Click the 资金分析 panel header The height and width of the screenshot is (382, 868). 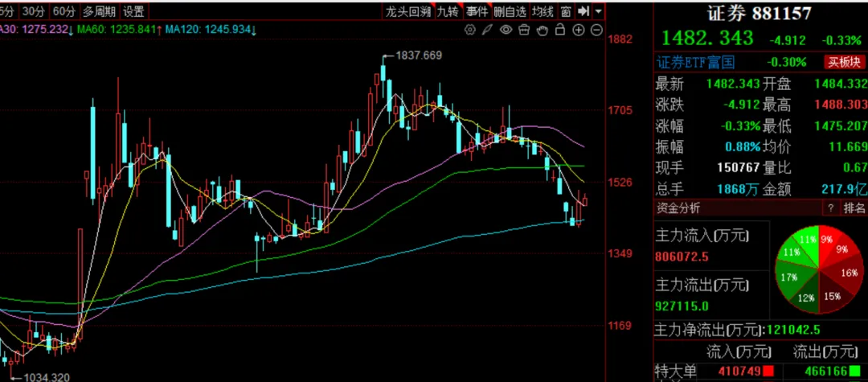(678, 208)
